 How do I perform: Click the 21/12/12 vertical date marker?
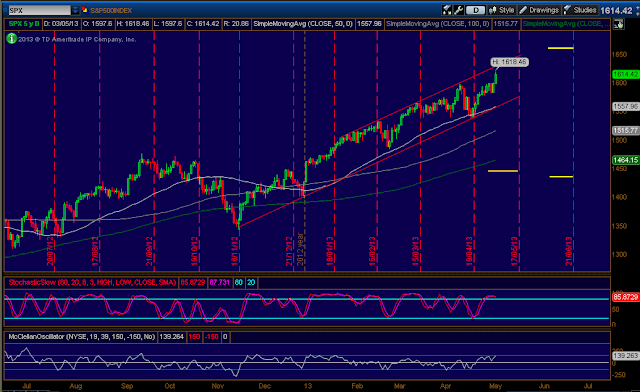289,251
